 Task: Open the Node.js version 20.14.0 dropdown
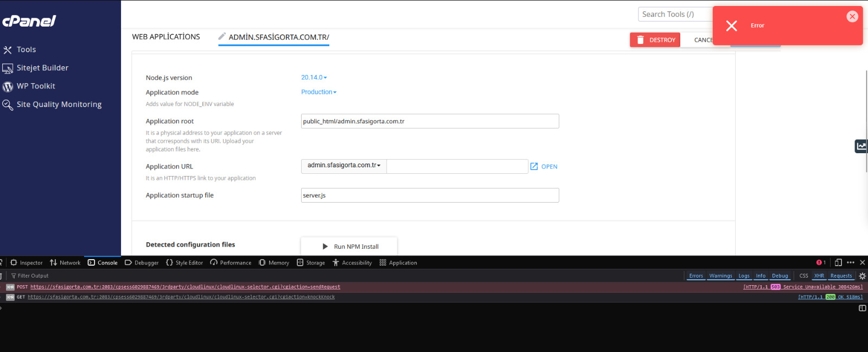[x=314, y=77]
